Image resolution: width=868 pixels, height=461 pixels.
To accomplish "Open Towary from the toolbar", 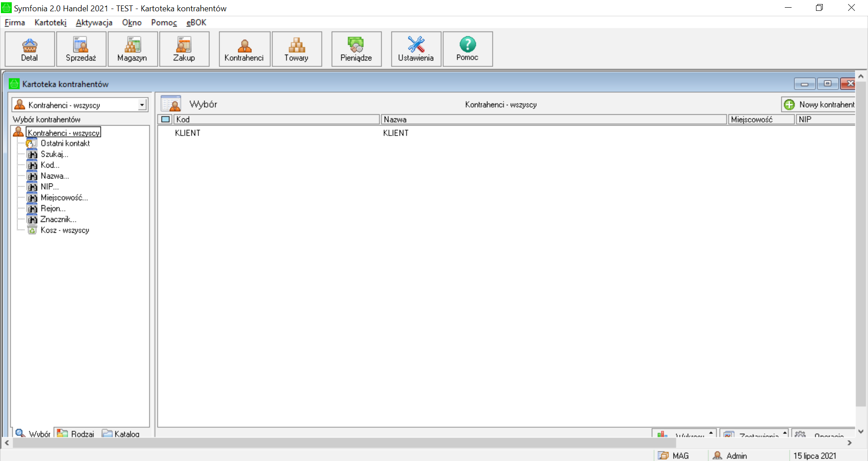I will pyautogui.click(x=297, y=49).
